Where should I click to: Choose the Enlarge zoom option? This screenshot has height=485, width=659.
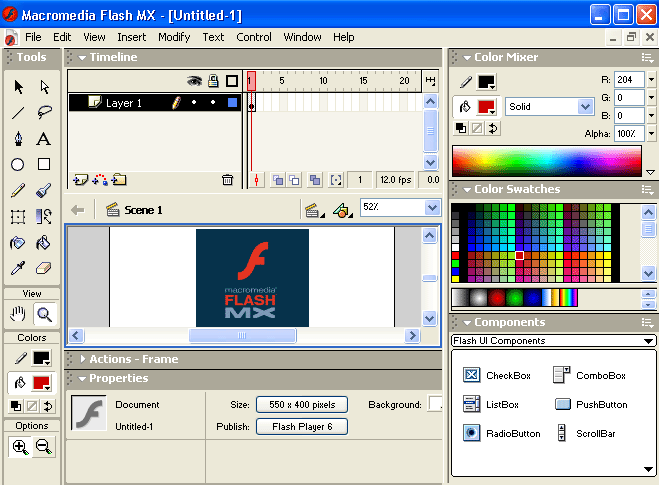[20, 447]
